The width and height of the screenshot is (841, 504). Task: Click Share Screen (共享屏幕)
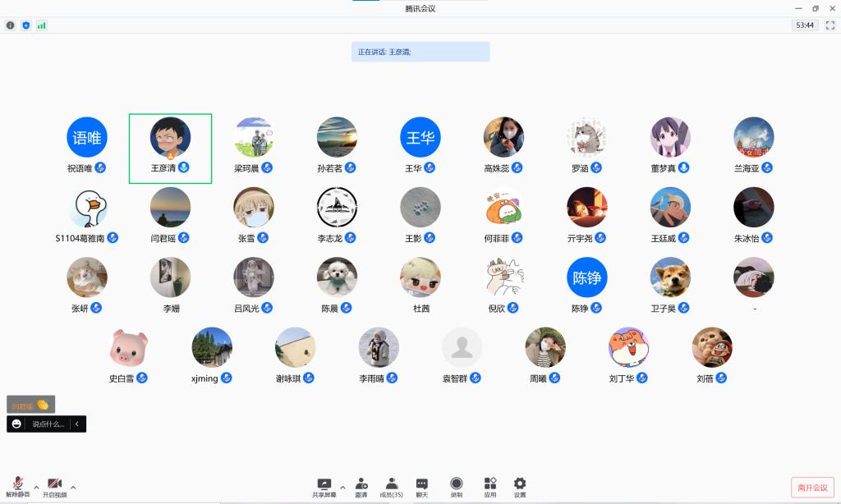click(x=324, y=487)
